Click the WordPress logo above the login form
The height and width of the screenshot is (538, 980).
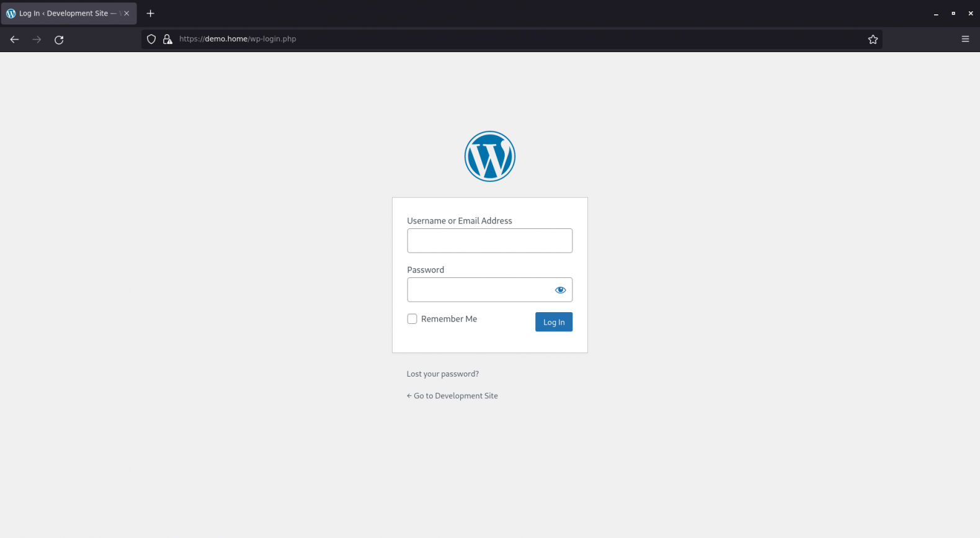[490, 156]
